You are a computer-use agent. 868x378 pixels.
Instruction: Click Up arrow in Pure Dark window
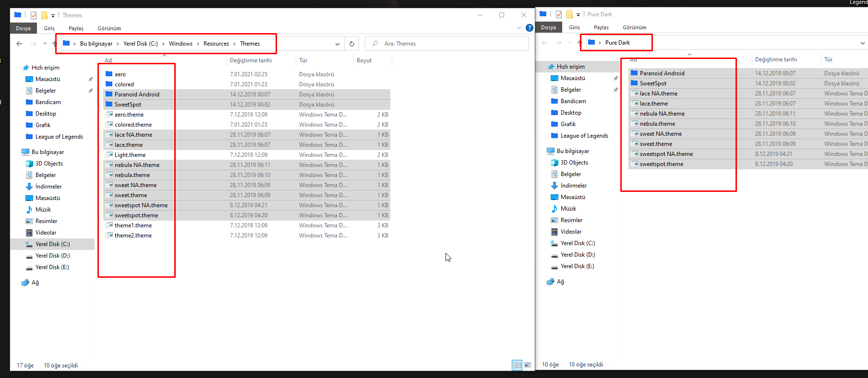pyautogui.click(x=579, y=43)
